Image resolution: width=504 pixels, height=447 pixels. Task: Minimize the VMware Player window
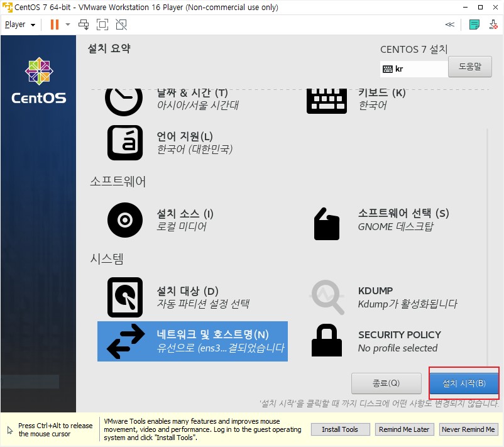pyautogui.click(x=466, y=7)
